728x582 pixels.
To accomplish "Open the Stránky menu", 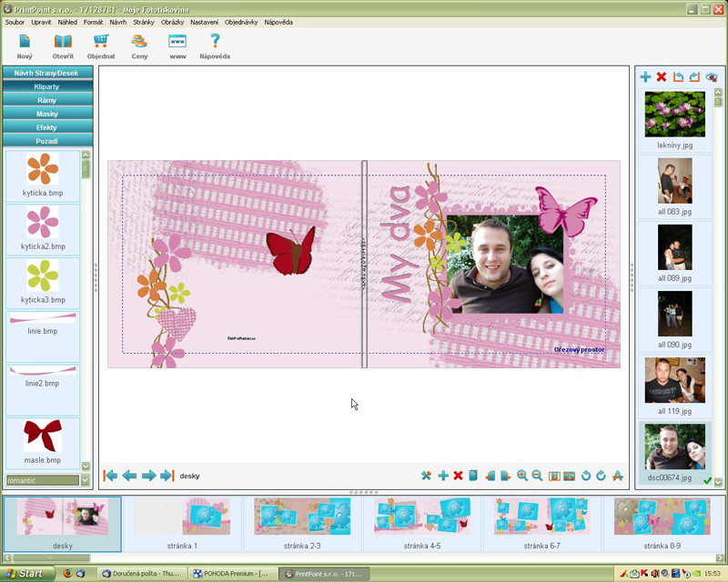I will pyautogui.click(x=144, y=22).
